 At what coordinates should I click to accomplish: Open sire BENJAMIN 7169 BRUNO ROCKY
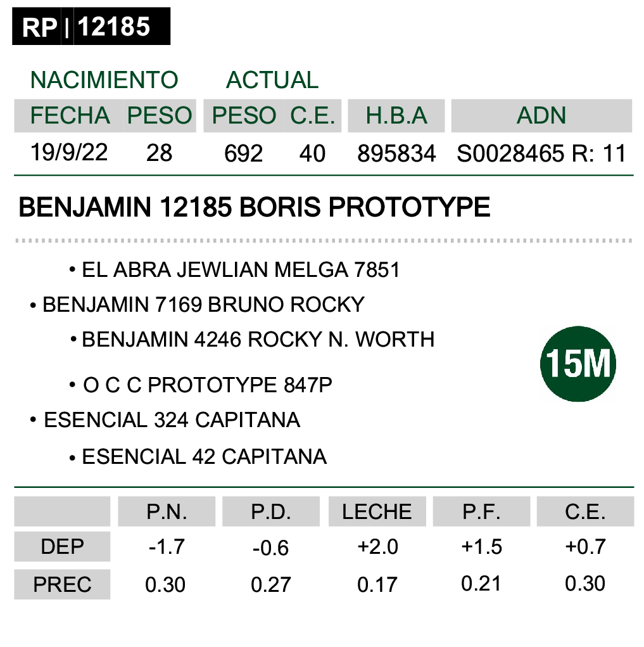click(203, 305)
